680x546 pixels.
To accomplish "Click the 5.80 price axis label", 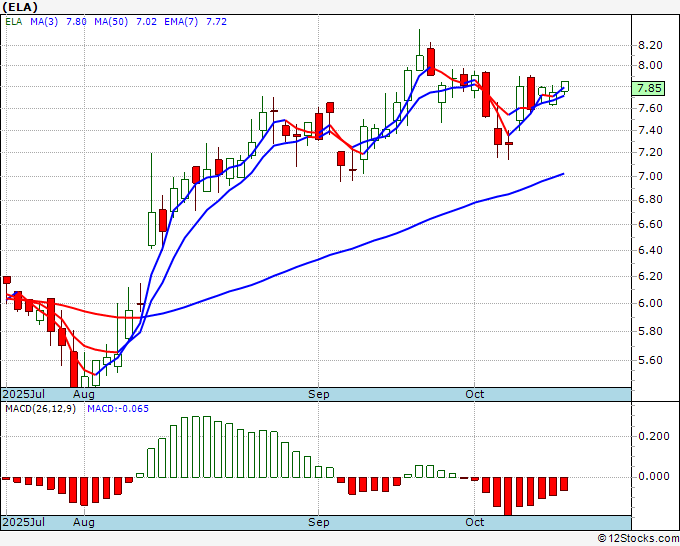I will (x=650, y=331).
